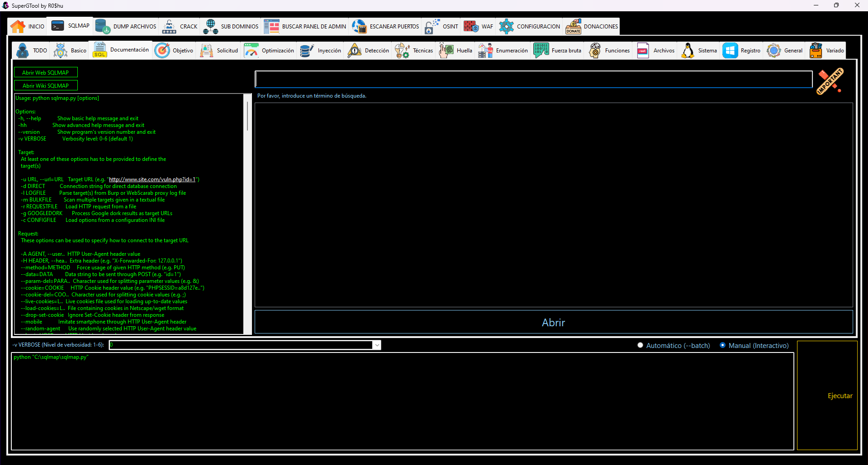Select the TODO hacker icon

pyautogui.click(x=23, y=51)
